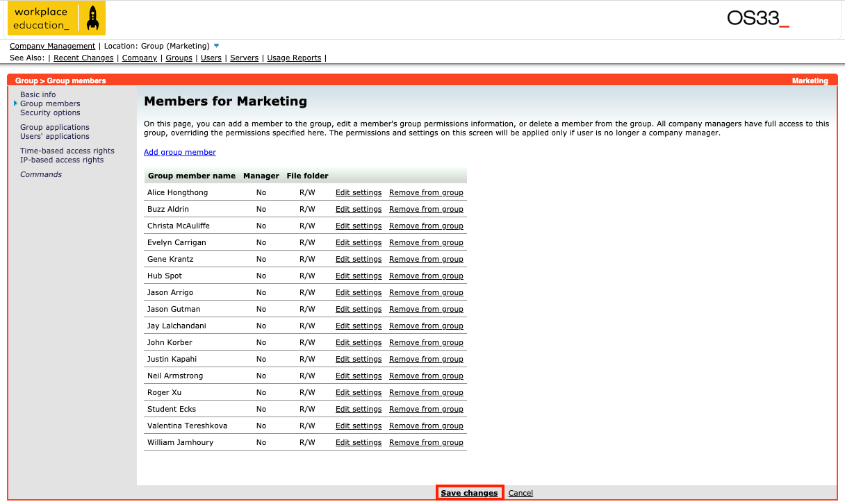Click the R/W value for Roger Xu

307,392
